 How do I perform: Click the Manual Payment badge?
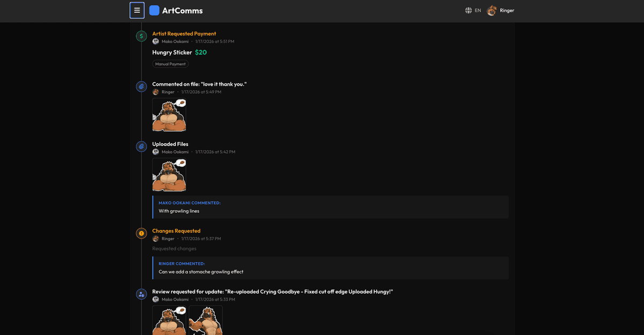(170, 63)
